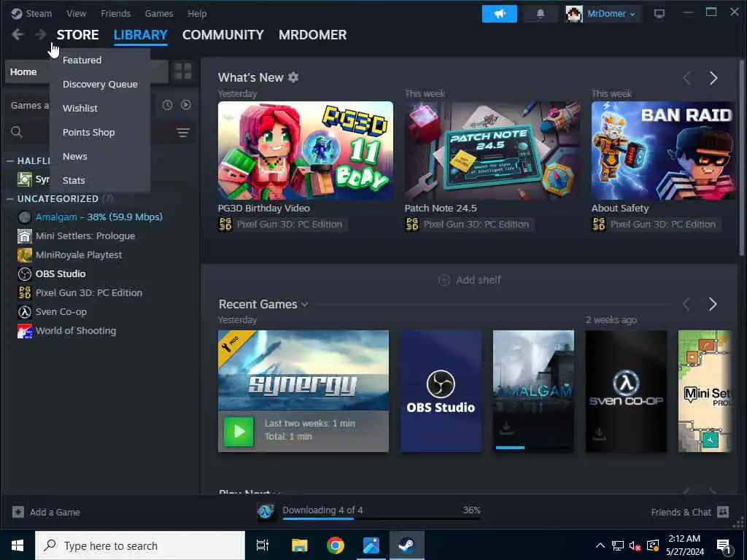
Task: Open the Patch Note 24.5 news thumbnail
Action: click(x=492, y=150)
